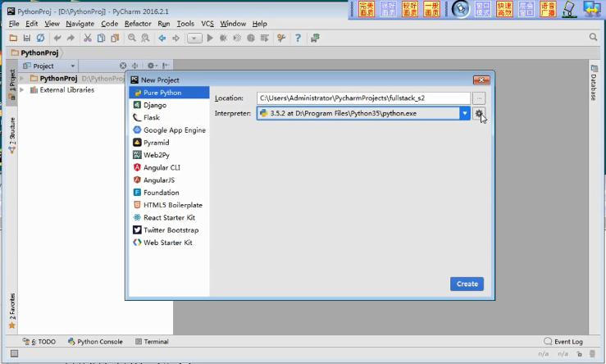Viewport: 606px width, 364px height.
Task: Click the Hide panel icon in Project header
Action: pyautogui.click(x=166, y=66)
